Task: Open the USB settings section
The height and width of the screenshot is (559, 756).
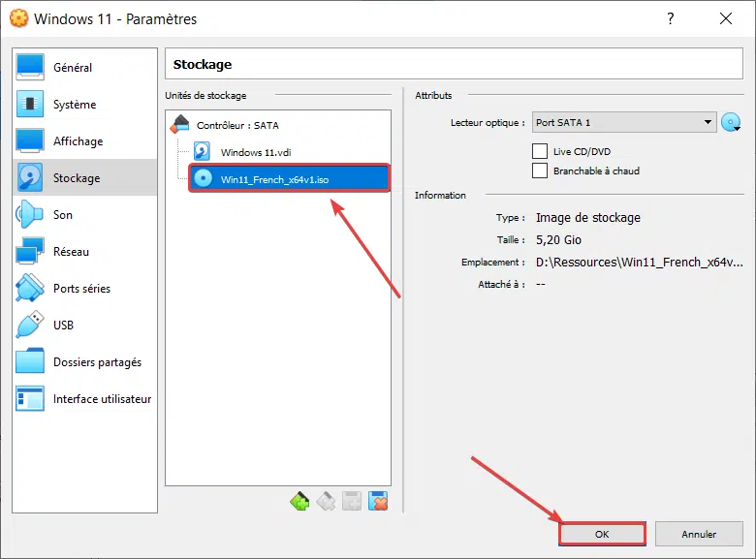Action: (63, 326)
